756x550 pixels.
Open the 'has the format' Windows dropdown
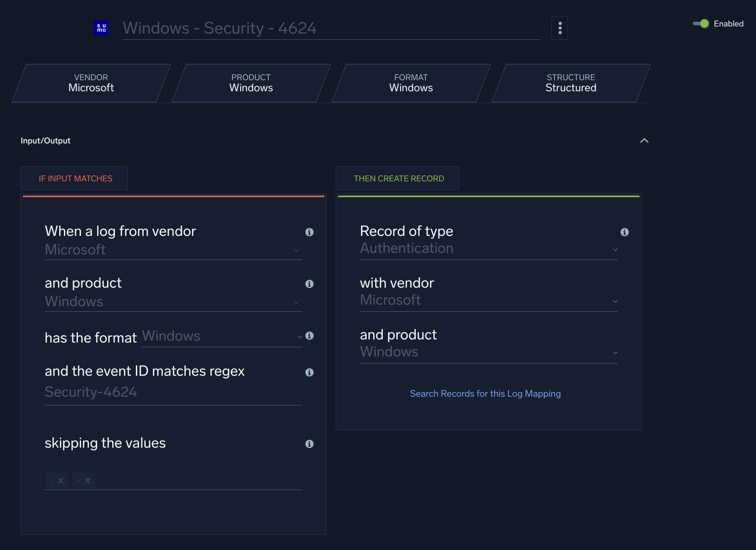[x=222, y=336]
